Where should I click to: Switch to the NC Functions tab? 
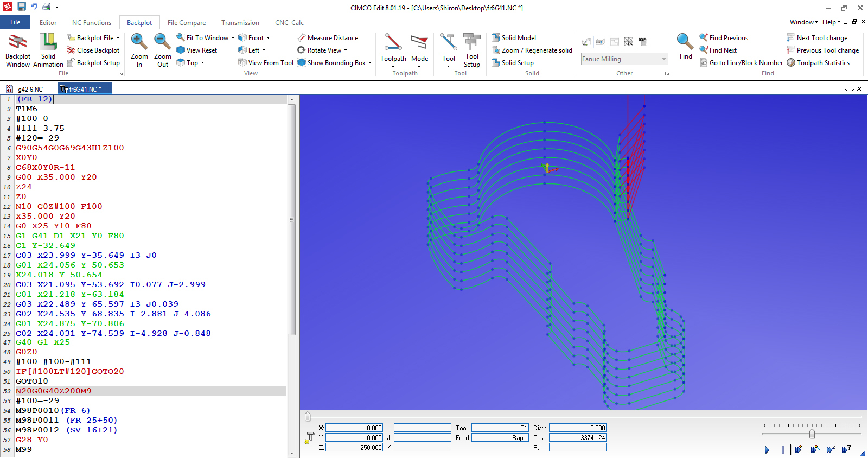[92, 22]
